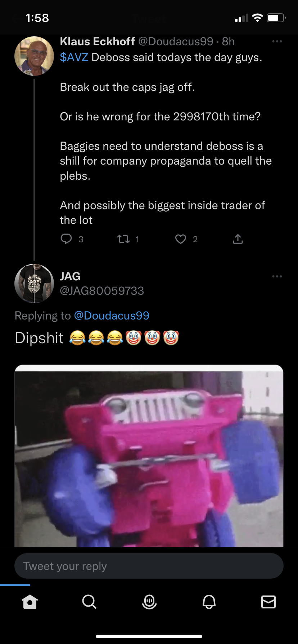The height and width of the screenshot is (644, 298).
Task: Play the pink toy jeep GIF
Action: 149,456
